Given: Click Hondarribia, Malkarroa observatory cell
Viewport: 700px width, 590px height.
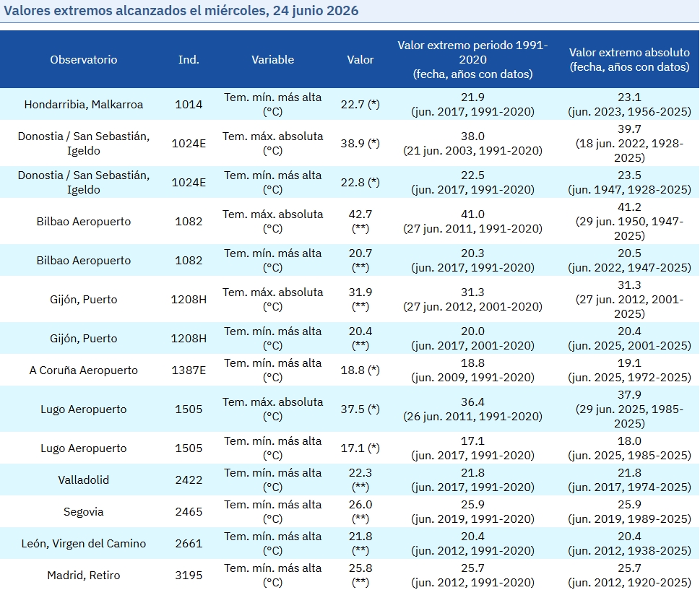Looking at the screenshot, I should coord(84,104).
